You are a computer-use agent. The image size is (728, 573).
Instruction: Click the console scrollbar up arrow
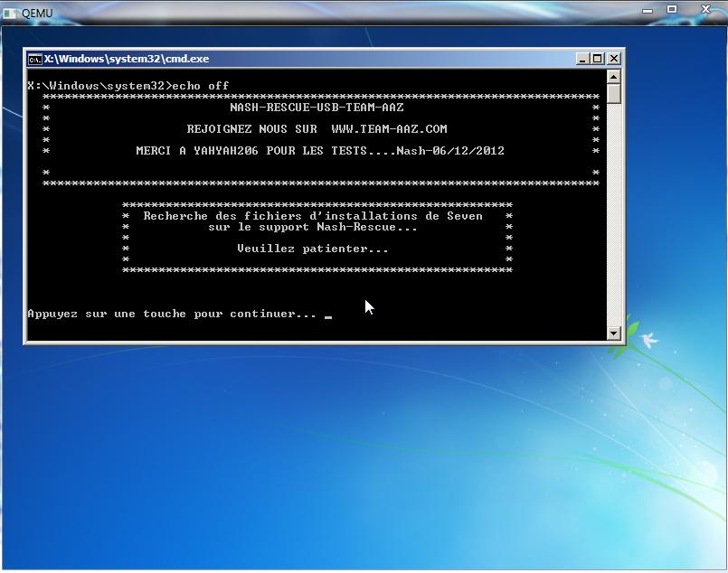[x=614, y=77]
